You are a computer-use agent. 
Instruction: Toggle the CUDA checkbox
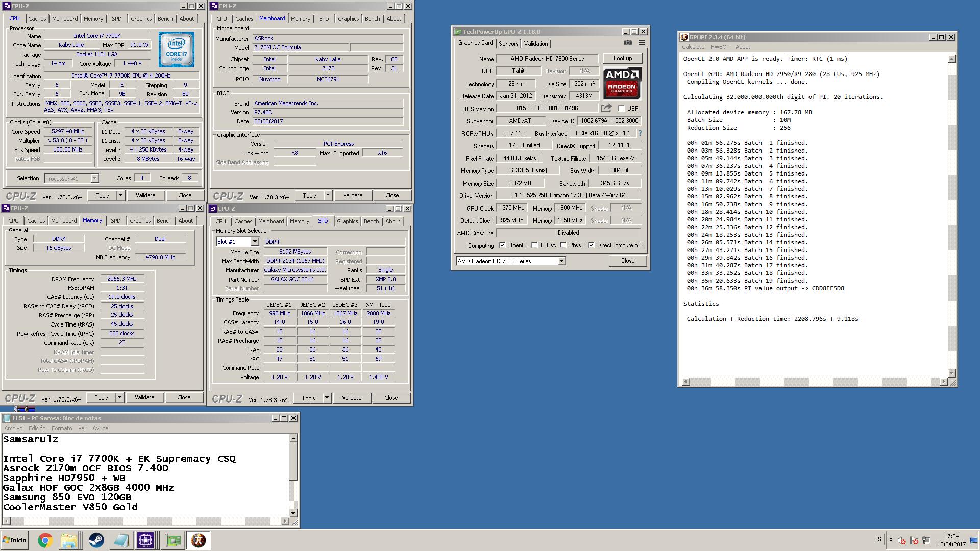pos(534,245)
